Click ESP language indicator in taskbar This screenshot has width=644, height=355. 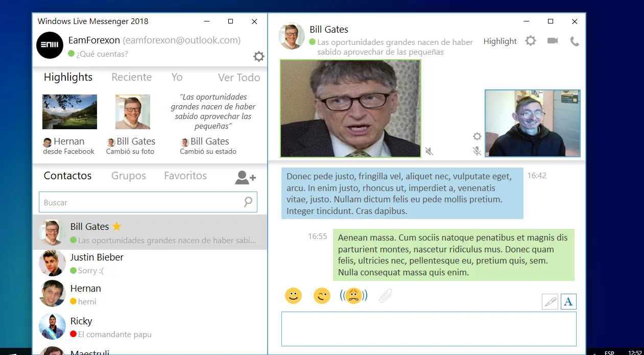click(609, 352)
